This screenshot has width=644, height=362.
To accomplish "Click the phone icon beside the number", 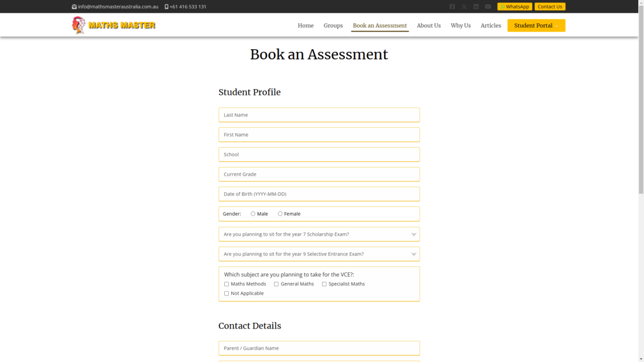I will tap(166, 6).
